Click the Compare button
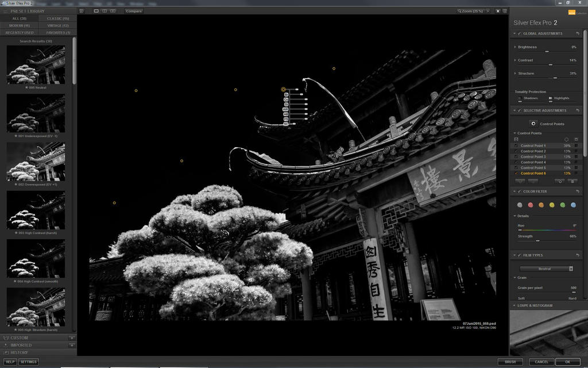 [134, 11]
